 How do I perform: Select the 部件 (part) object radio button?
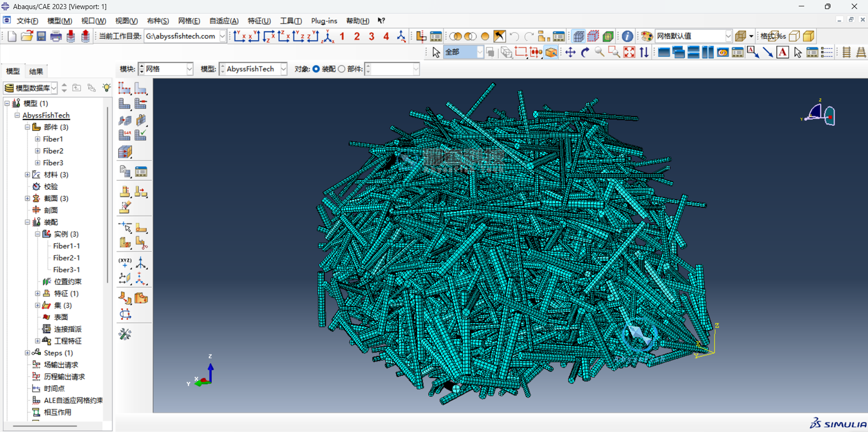[342, 69]
